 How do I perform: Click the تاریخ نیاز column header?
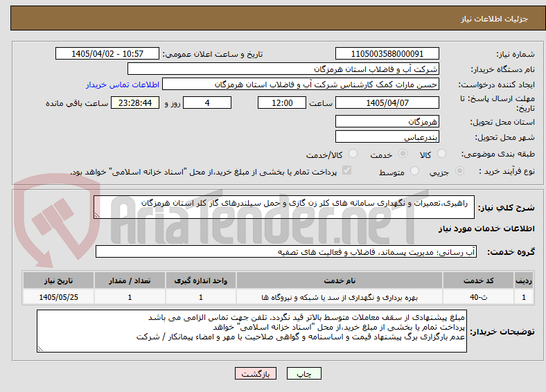click(x=58, y=280)
